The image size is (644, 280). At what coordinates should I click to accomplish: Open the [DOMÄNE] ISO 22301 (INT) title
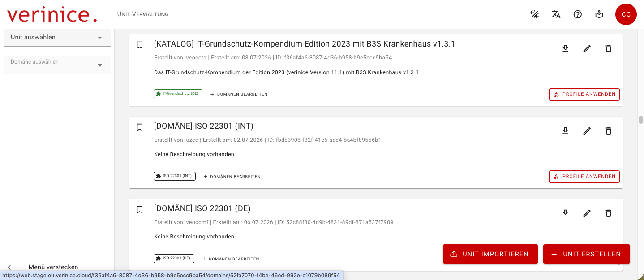click(204, 126)
